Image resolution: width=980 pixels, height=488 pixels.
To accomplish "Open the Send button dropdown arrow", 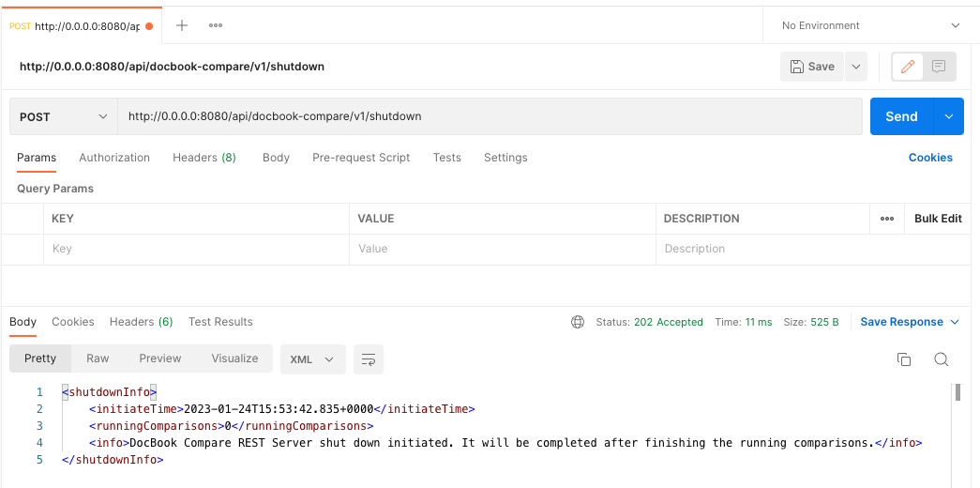I will tap(949, 116).
